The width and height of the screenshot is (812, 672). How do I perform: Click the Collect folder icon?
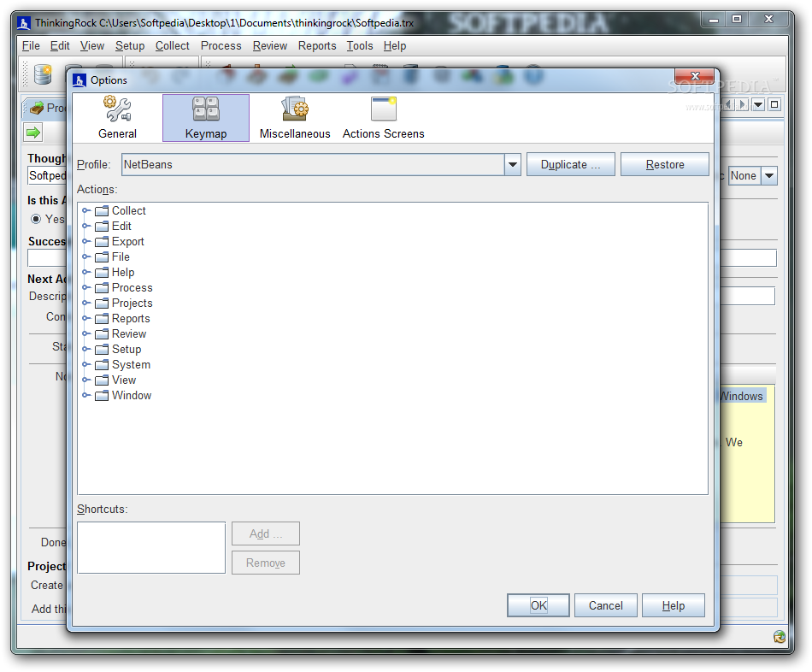click(x=102, y=211)
